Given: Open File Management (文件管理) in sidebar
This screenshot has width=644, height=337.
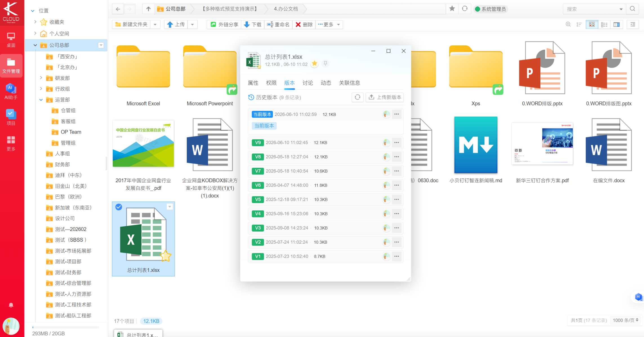Looking at the screenshot, I should click(11, 65).
